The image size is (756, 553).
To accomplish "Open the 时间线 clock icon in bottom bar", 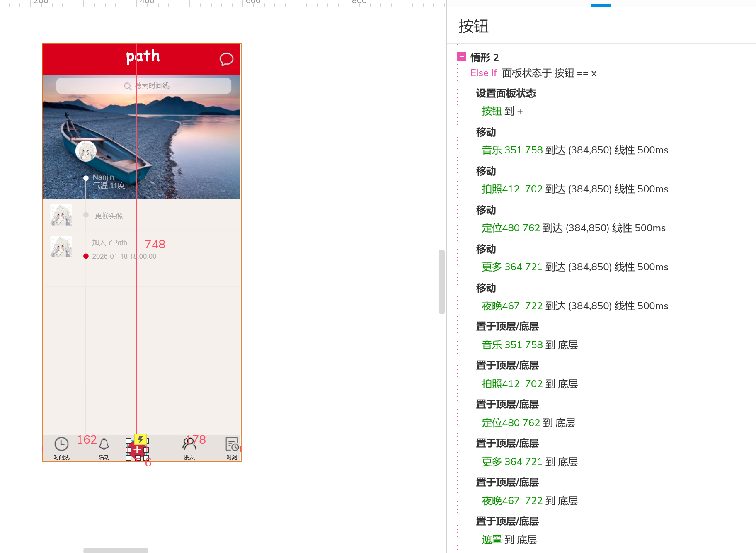I will (x=61, y=444).
